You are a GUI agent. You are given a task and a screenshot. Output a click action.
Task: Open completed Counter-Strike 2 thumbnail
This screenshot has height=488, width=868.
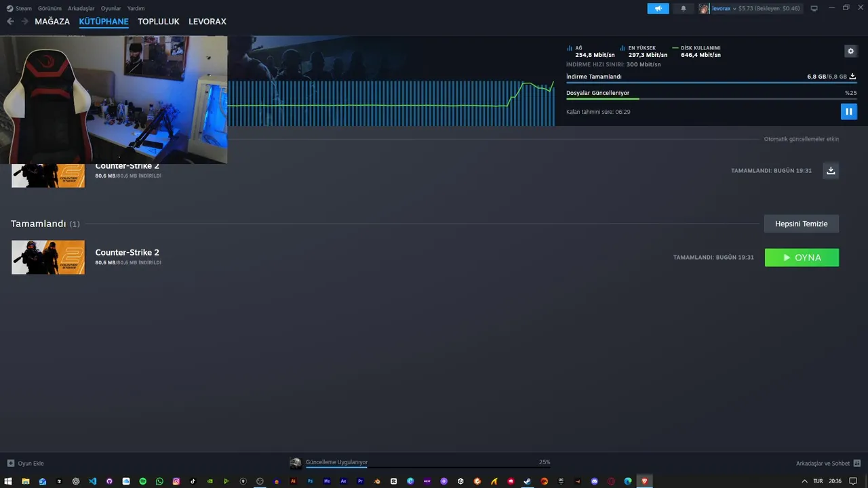pos(48,257)
